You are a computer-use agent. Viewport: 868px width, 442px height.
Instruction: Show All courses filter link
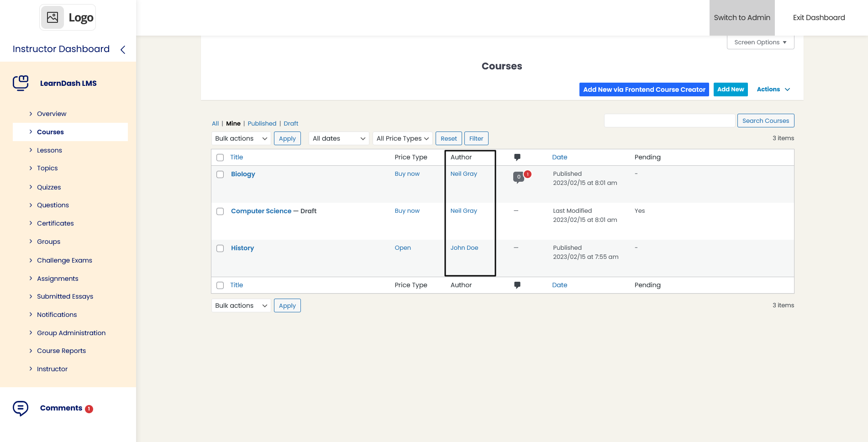click(216, 123)
